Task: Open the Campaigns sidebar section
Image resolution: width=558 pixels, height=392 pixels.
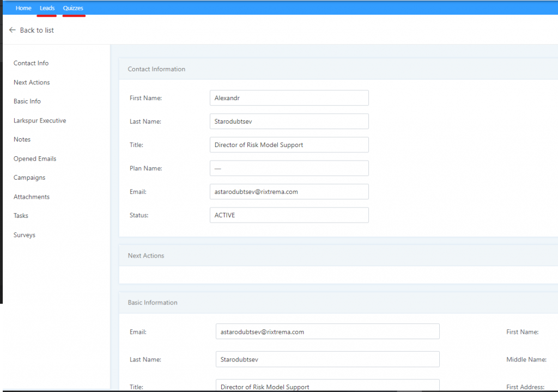Action: point(29,177)
